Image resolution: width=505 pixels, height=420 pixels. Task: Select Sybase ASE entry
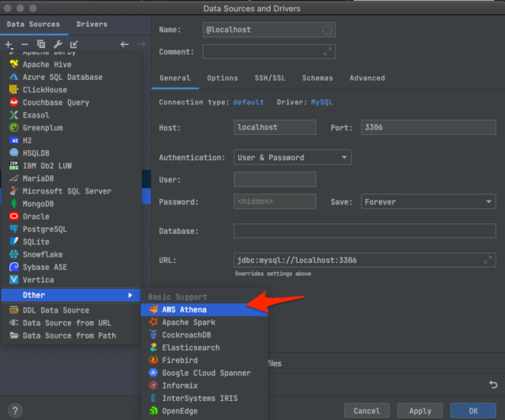click(x=72, y=267)
